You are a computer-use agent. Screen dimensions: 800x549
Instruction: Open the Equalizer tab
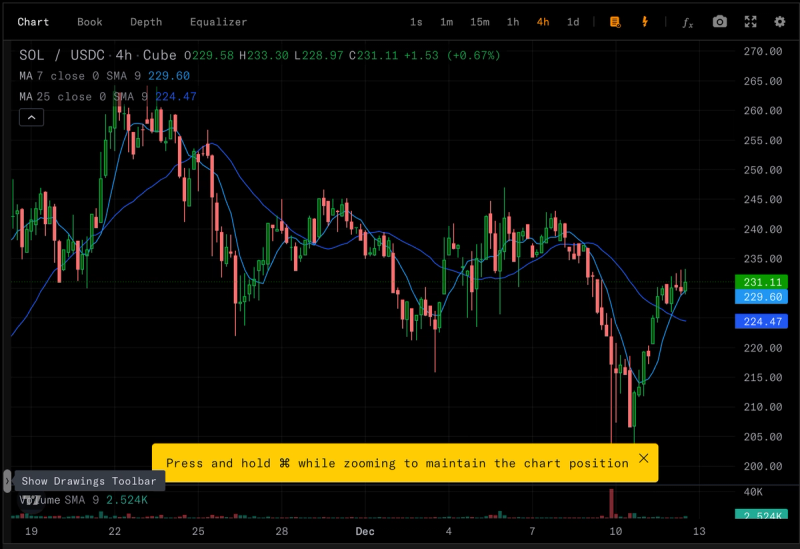218,22
